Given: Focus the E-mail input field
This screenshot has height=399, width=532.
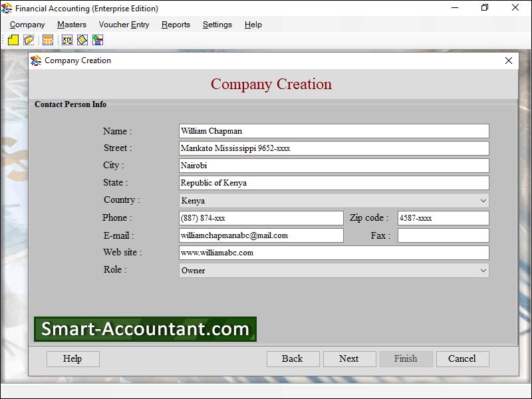Looking at the screenshot, I should coord(261,235).
